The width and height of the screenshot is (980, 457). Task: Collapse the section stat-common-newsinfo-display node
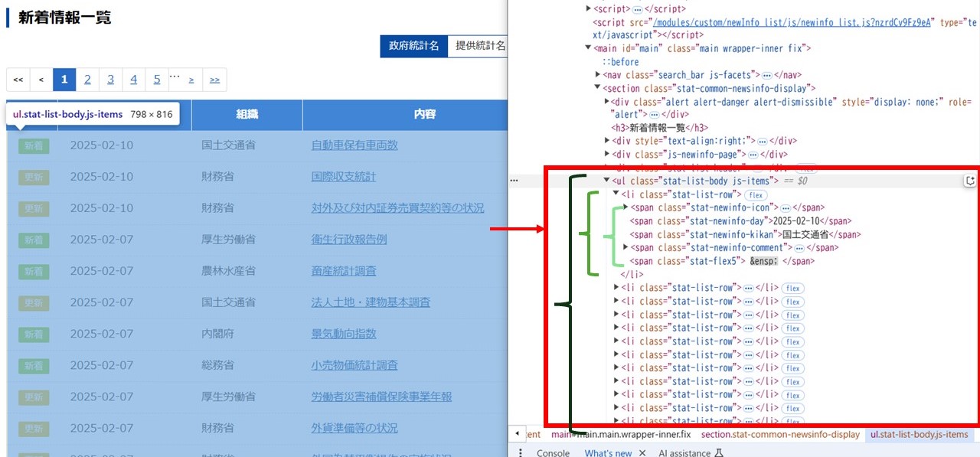[x=598, y=88]
